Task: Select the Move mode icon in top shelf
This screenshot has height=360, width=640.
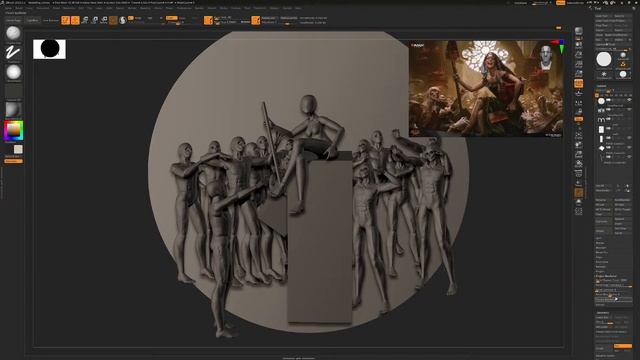Action: pos(84,20)
